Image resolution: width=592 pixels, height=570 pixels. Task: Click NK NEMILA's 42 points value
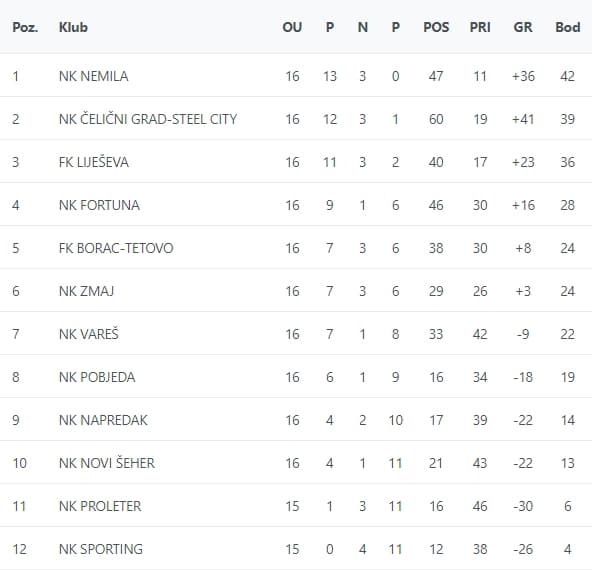click(567, 76)
